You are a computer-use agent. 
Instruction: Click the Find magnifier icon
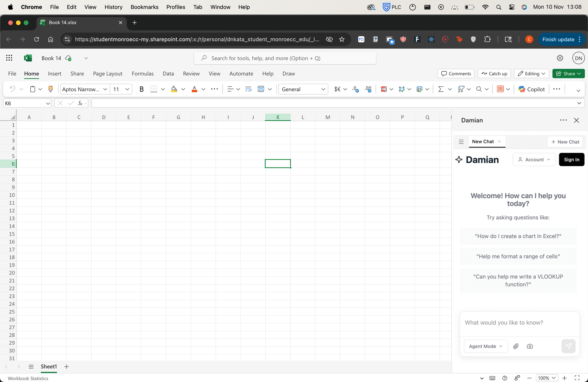[479, 89]
